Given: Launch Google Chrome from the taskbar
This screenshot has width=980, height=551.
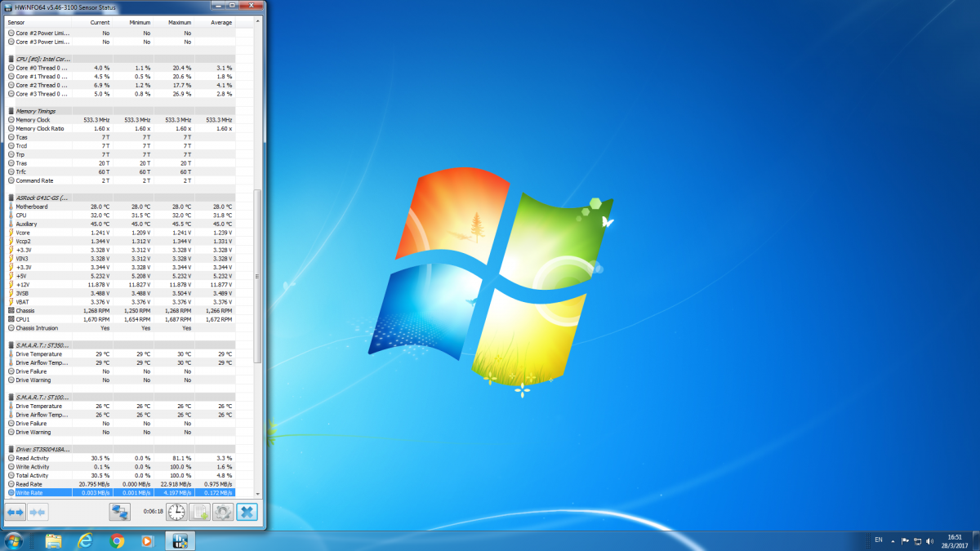Looking at the screenshot, I should [x=117, y=540].
